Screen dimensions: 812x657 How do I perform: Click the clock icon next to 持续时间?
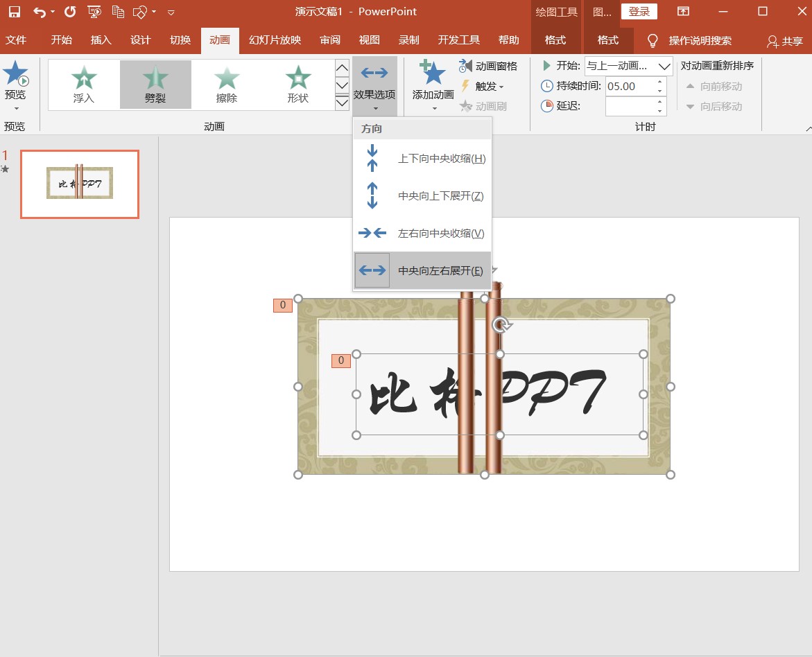point(547,86)
